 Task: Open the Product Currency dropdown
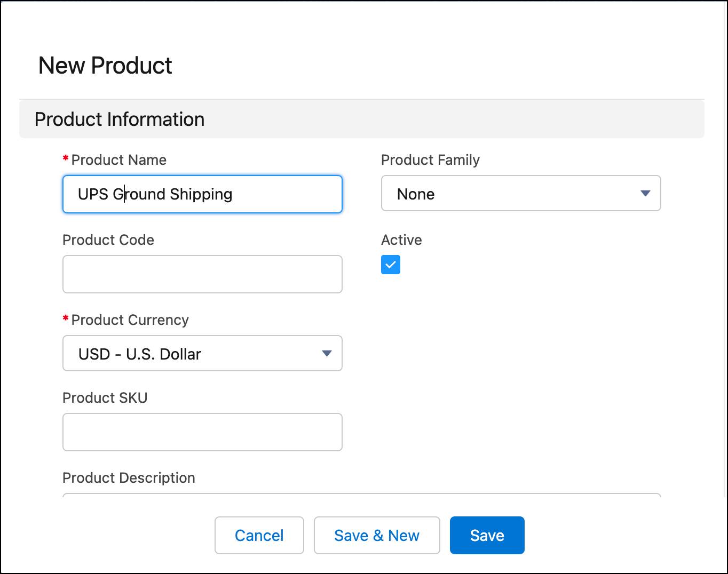tap(202, 353)
